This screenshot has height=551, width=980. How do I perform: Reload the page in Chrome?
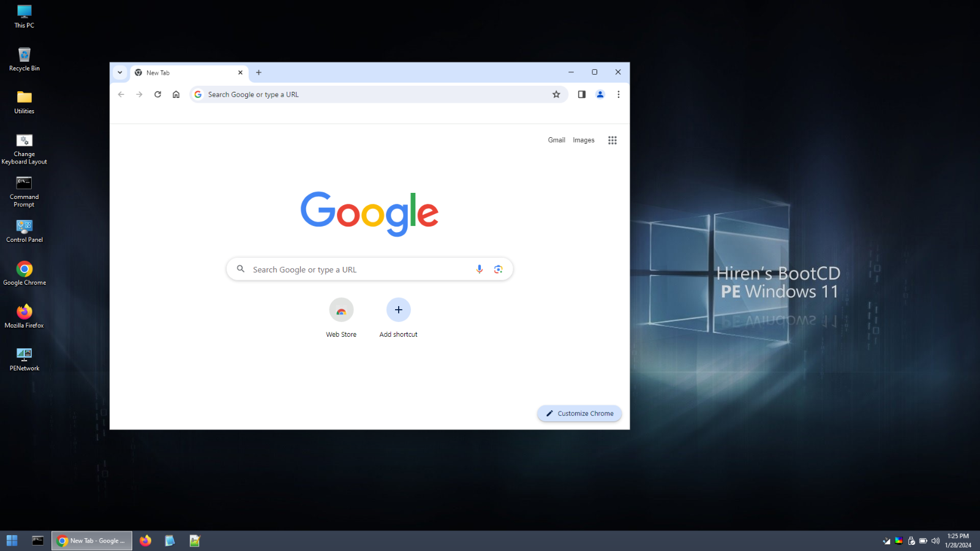click(157, 94)
